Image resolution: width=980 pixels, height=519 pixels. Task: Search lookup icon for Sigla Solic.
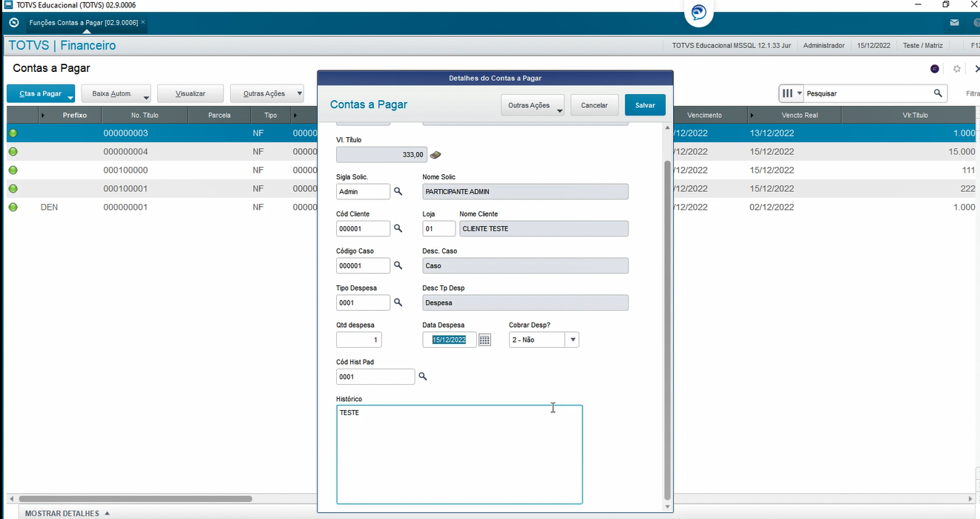click(398, 191)
